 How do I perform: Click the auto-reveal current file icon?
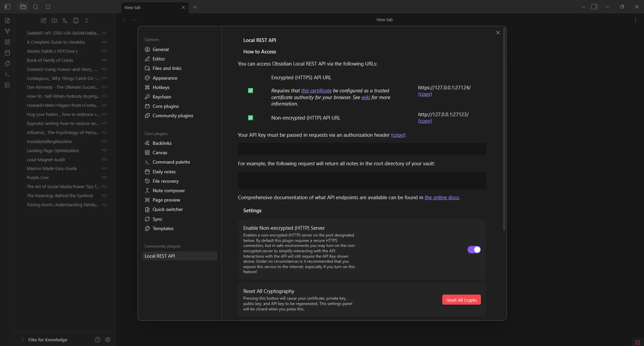[x=76, y=20]
